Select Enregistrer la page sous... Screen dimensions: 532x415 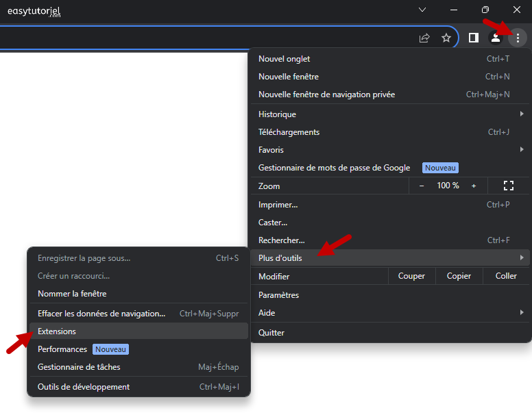(138, 258)
